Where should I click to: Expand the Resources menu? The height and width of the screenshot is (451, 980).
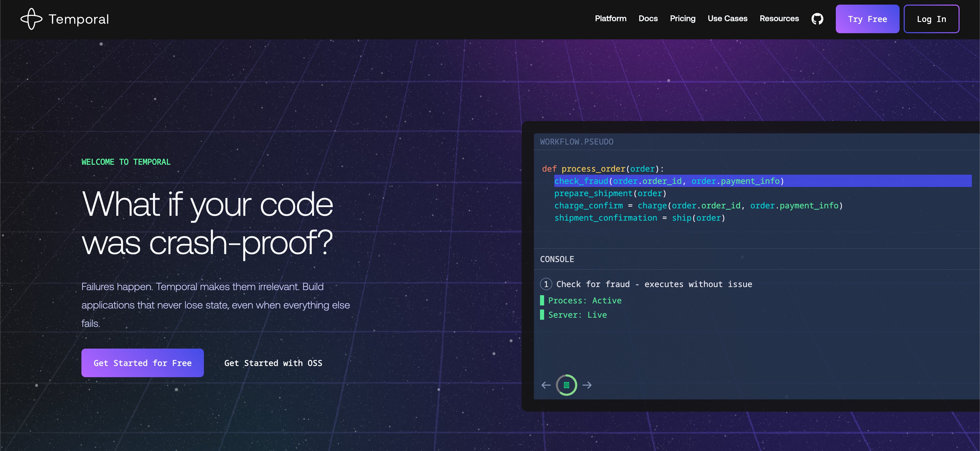pos(779,19)
